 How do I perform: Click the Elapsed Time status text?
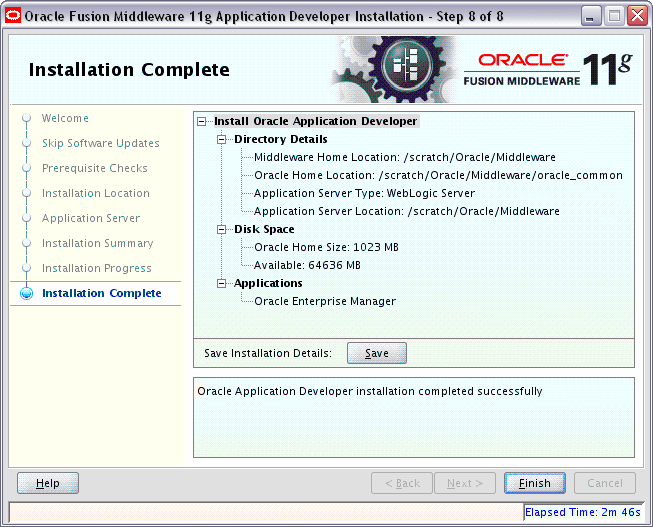[x=583, y=512]
